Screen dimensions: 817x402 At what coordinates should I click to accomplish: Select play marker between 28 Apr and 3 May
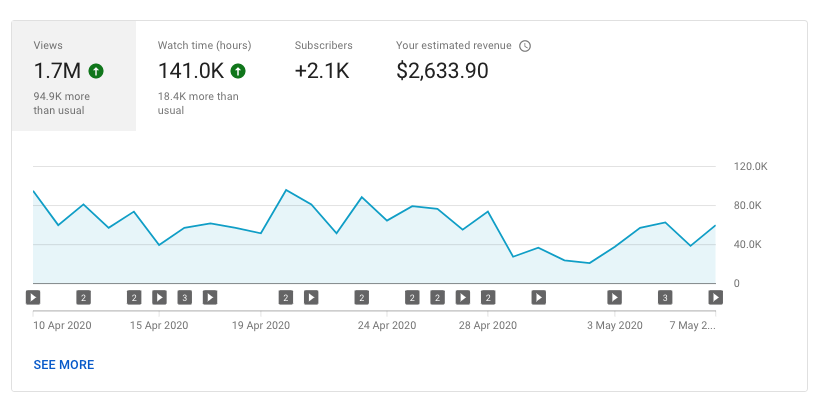539,297
